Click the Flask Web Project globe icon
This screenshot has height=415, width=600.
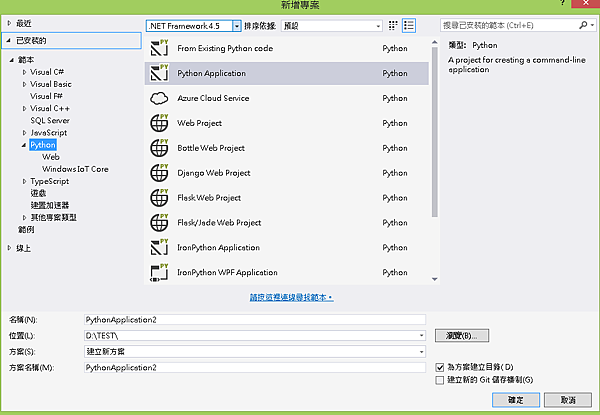point(159,197)
